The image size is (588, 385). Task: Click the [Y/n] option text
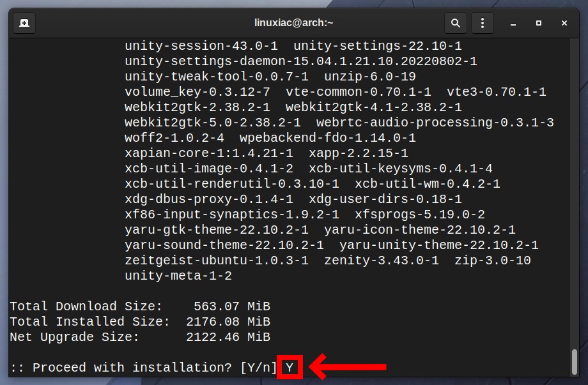pyautogui.click(x=259, y=367)
